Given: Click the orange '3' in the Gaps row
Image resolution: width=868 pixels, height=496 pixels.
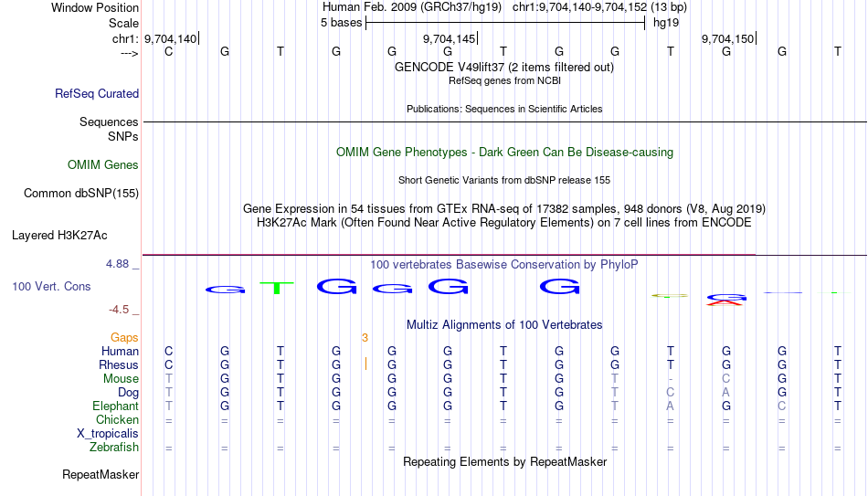Looking at the screenshot, I should pyautogui.click(x=365, y=338).
